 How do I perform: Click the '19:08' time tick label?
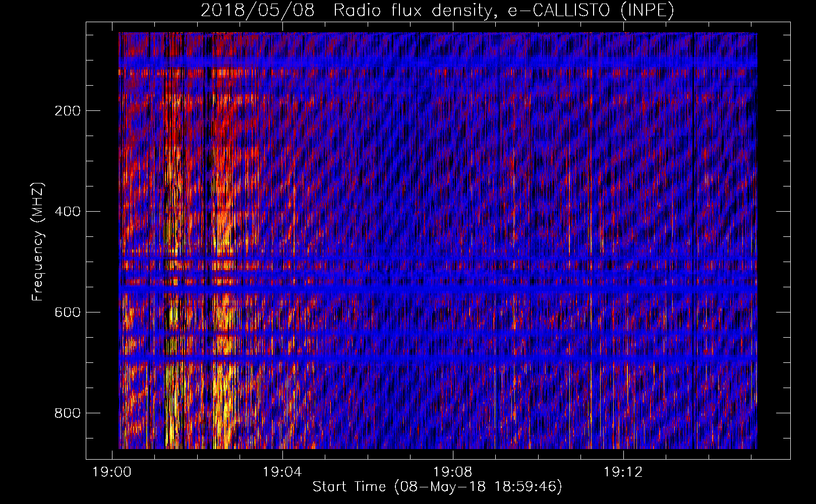pyautogui.click(x=453, y=472)
